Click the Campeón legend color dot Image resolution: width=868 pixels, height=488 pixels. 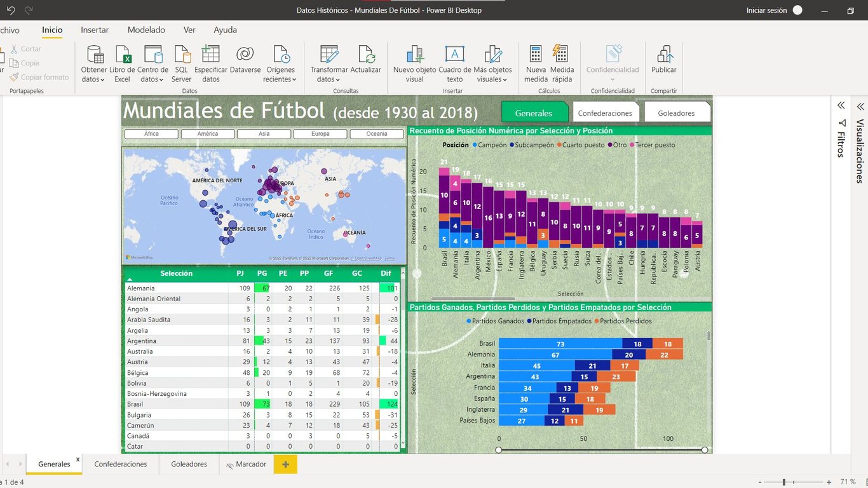click(475, 145)
